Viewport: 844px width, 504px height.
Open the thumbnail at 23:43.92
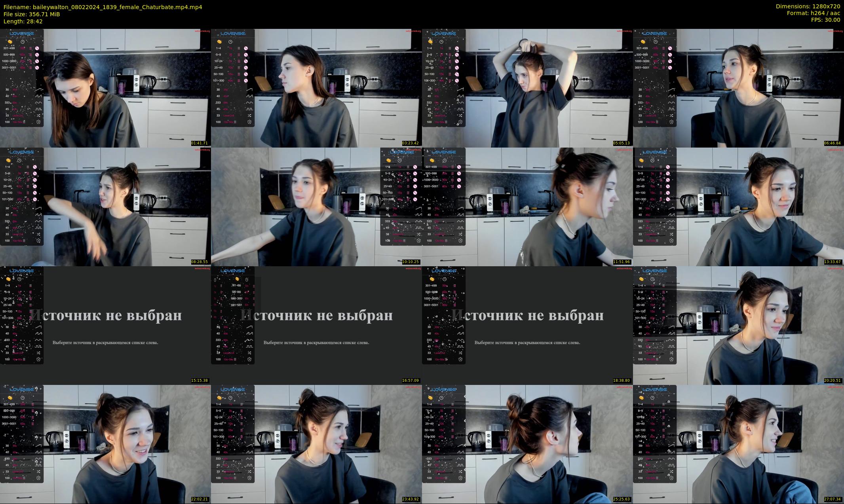(316, 444)
